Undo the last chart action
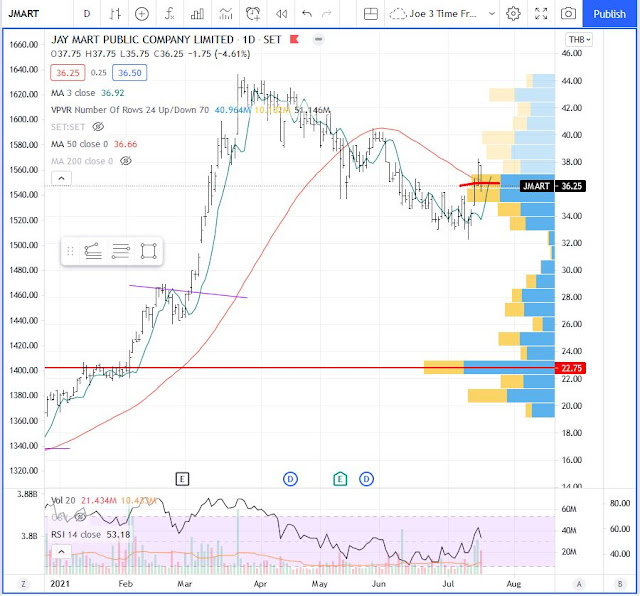The width and height of the screenshot is (640, 596). [x=307, y=14]
